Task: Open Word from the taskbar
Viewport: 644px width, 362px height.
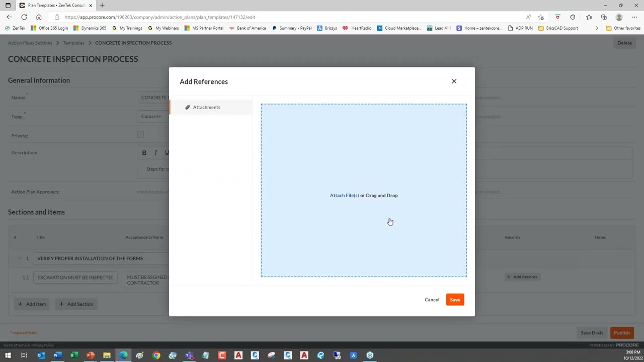Action: 57,355
